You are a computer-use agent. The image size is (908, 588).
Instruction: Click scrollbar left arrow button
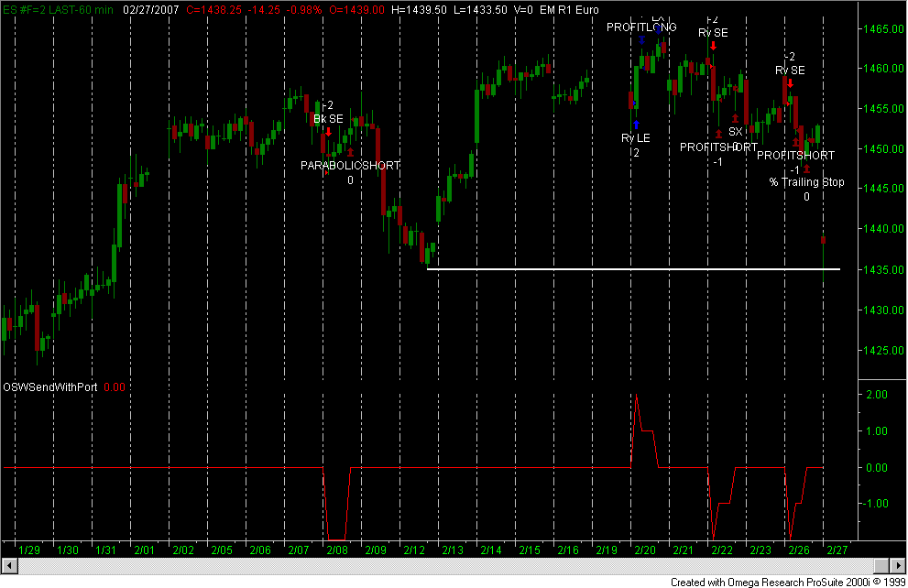[7, 563]
